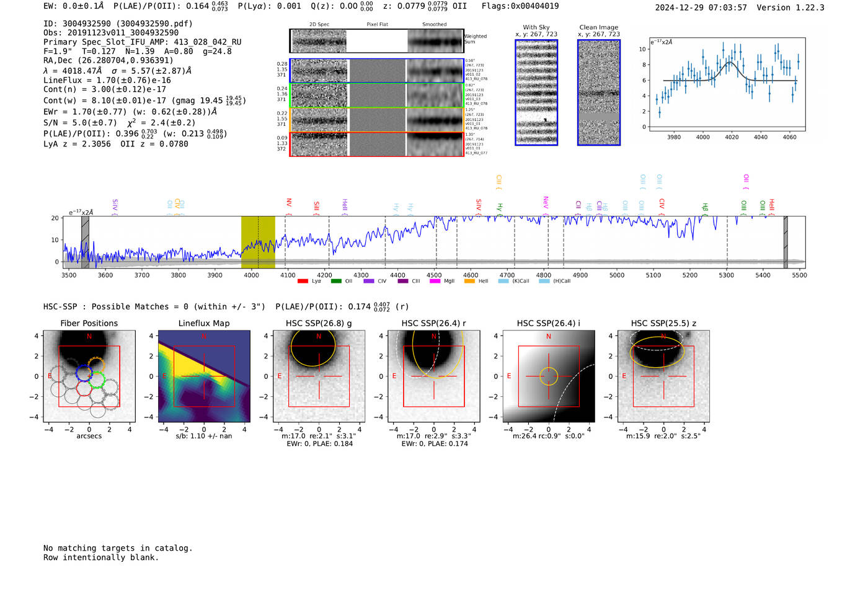Click the red Lyα legend swatch
This screenshot has width=868, height=591.
click(x=303, y=281)
